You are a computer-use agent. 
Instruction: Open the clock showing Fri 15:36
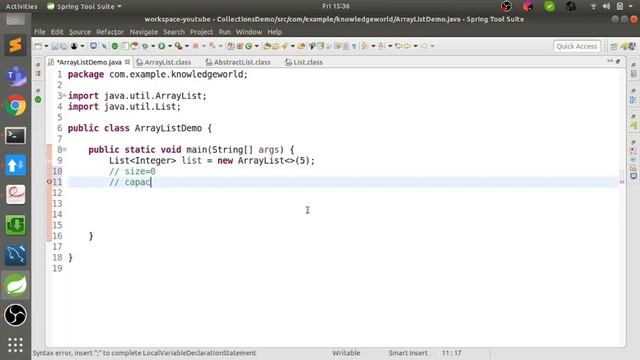336,6
